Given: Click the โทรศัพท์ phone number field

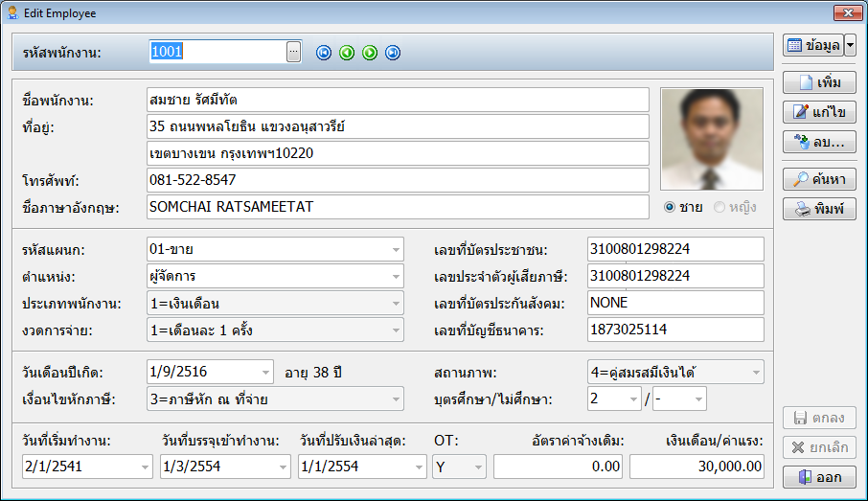Looking at the screenshot, I should (x=398, y=180).
